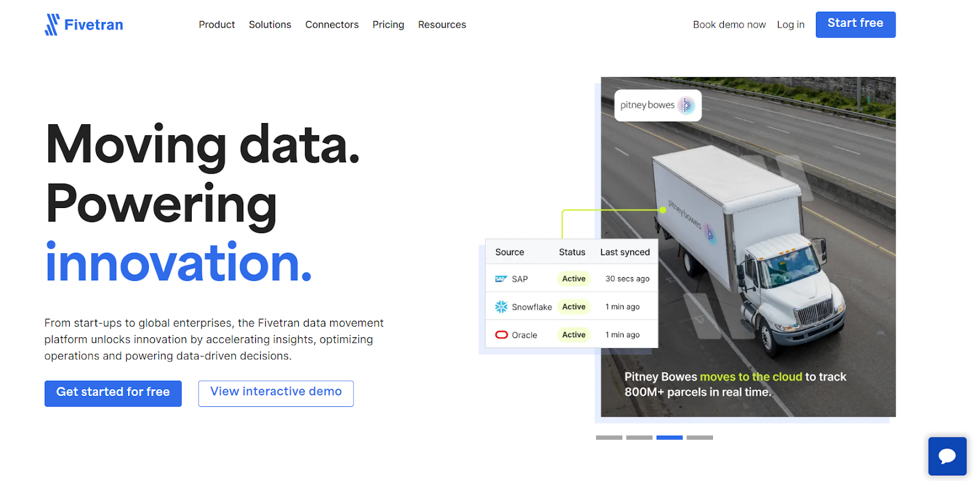980x481 pixels.
Task: Click Get started for free button
Action: 113,393
